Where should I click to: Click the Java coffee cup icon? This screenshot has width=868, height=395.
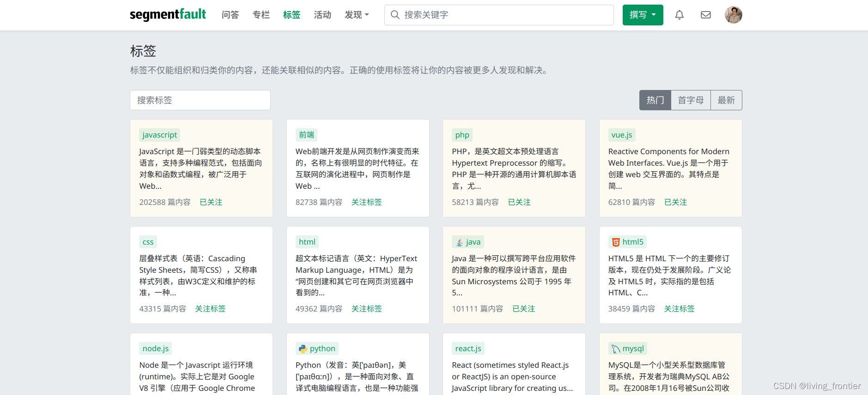[459, 242]
